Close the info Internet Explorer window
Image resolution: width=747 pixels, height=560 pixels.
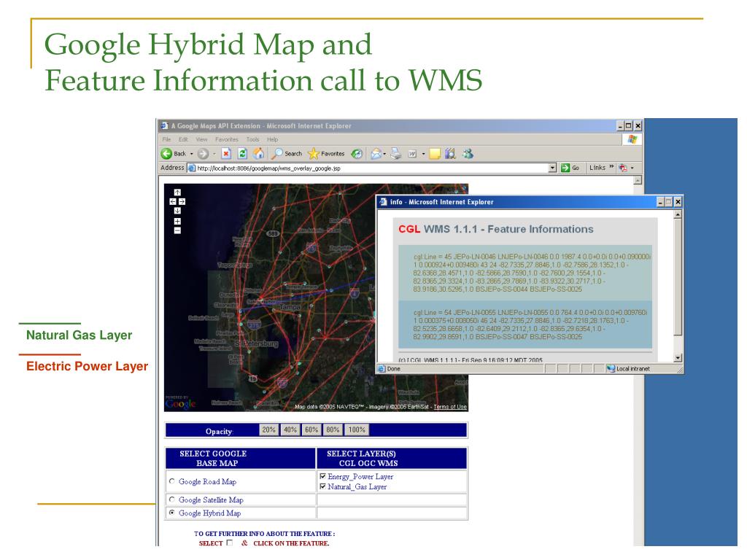point(678,202)
